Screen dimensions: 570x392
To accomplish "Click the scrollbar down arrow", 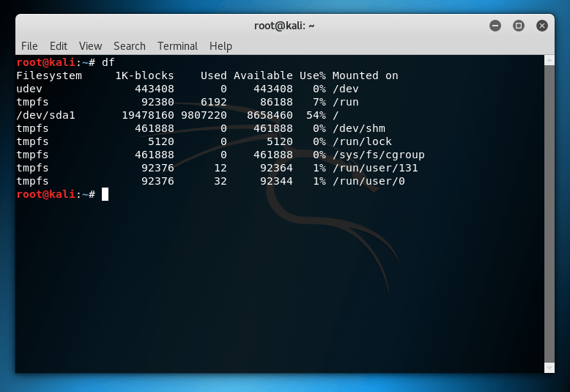I will (x=549, y=368).
